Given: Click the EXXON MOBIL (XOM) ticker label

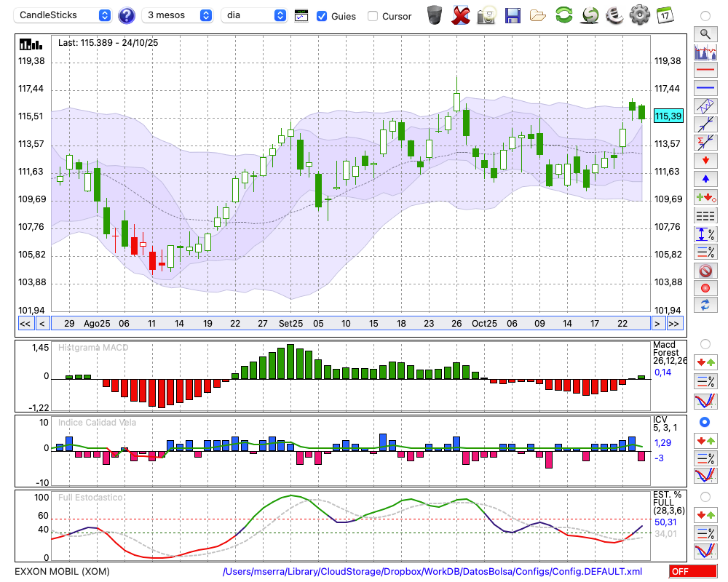Looking at the screenshot, I should coord(62,571).
